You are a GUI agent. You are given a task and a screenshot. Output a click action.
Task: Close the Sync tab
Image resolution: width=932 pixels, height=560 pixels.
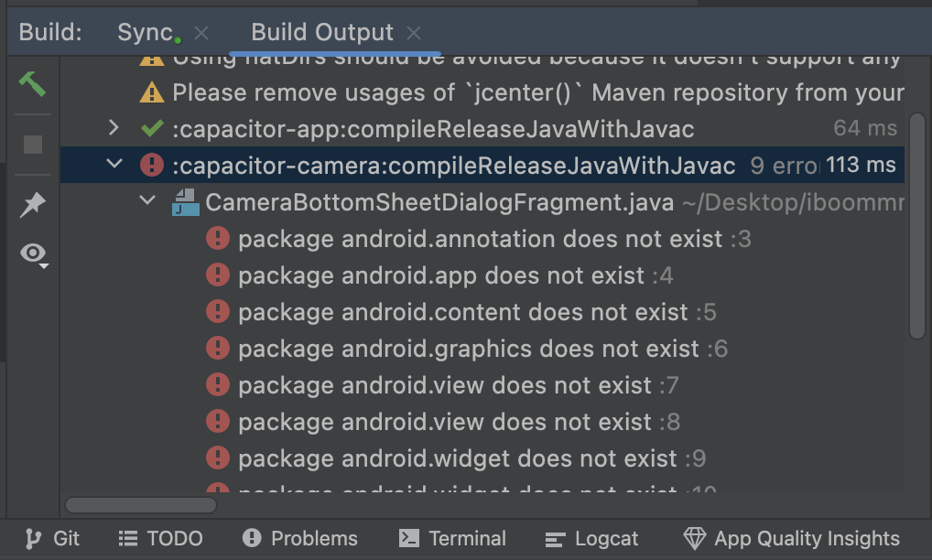tap(201, 33)
